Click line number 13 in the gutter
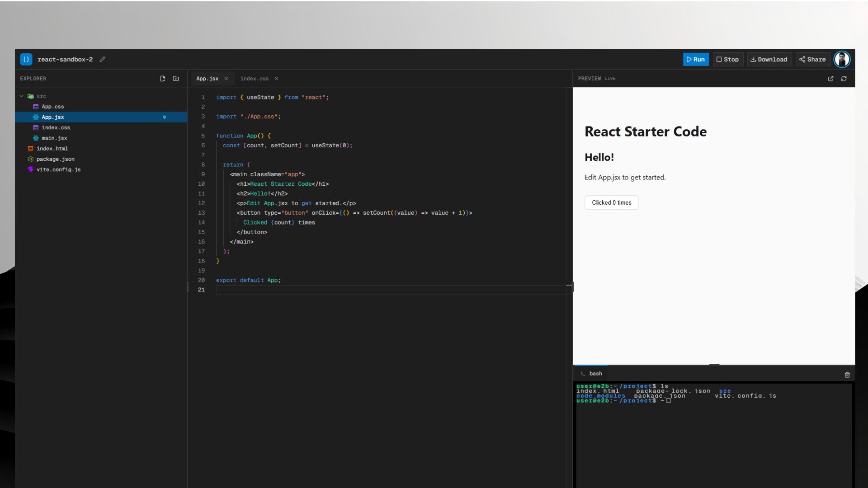The width and height of the screenshot is (868, 488). coord(201,213)
